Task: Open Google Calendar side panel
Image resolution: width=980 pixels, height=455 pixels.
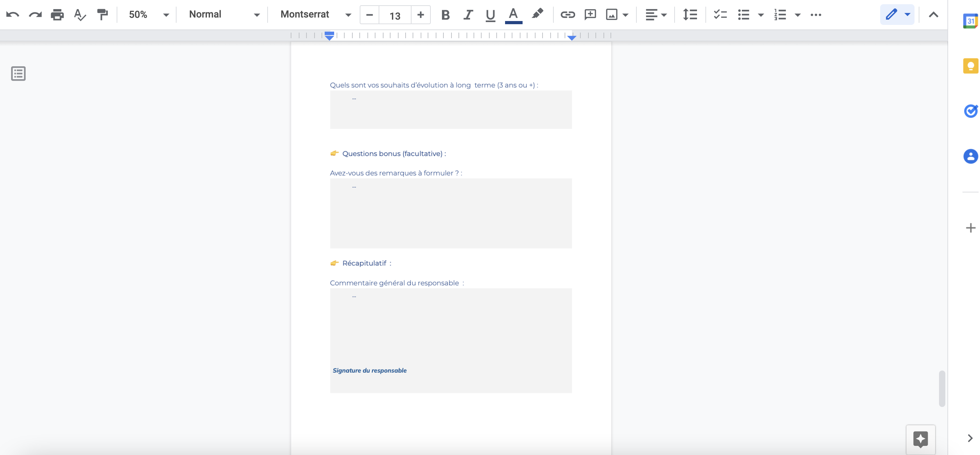Action: tap(971, 21)
